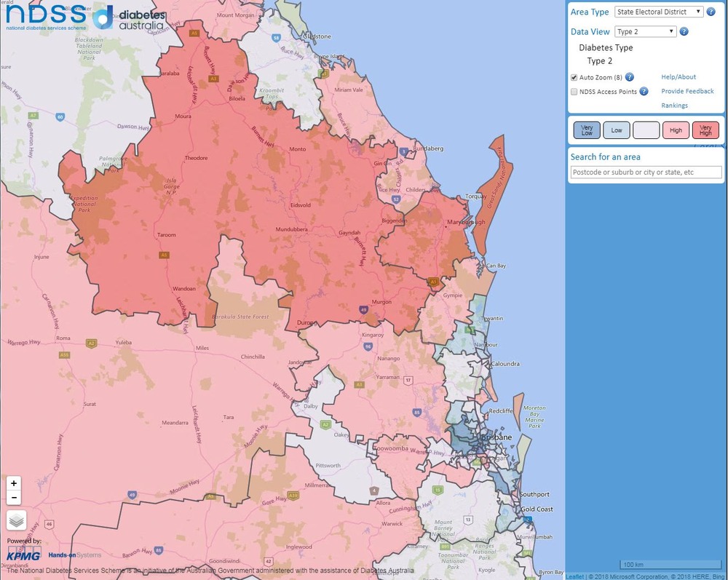This screenshot has width=728, height=580.
Task: Click the NDSS logo
Action: [x=44, y=19]
